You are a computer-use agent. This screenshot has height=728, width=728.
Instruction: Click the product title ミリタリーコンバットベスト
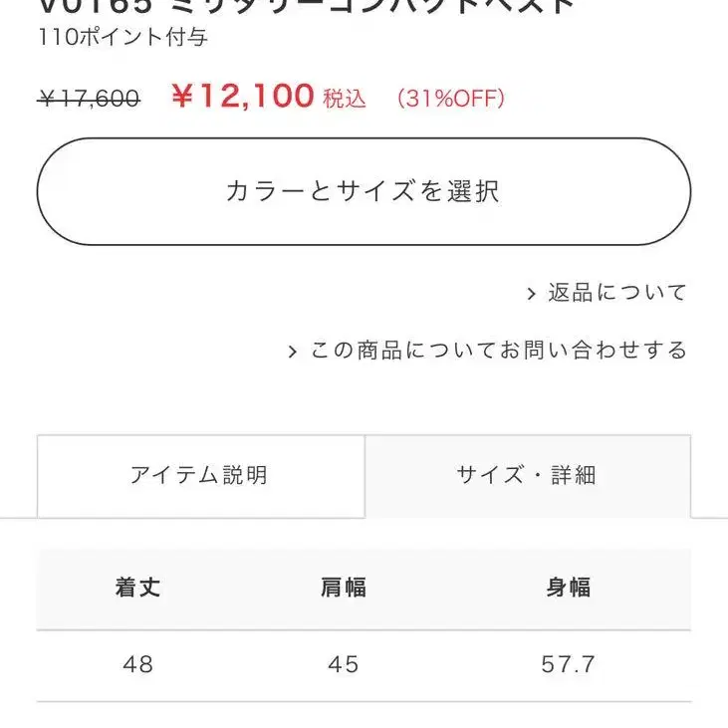(x=372, y=6)
